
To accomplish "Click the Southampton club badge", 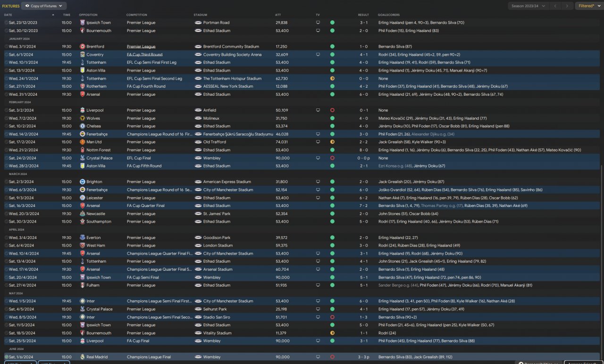I will click(83, 222).
